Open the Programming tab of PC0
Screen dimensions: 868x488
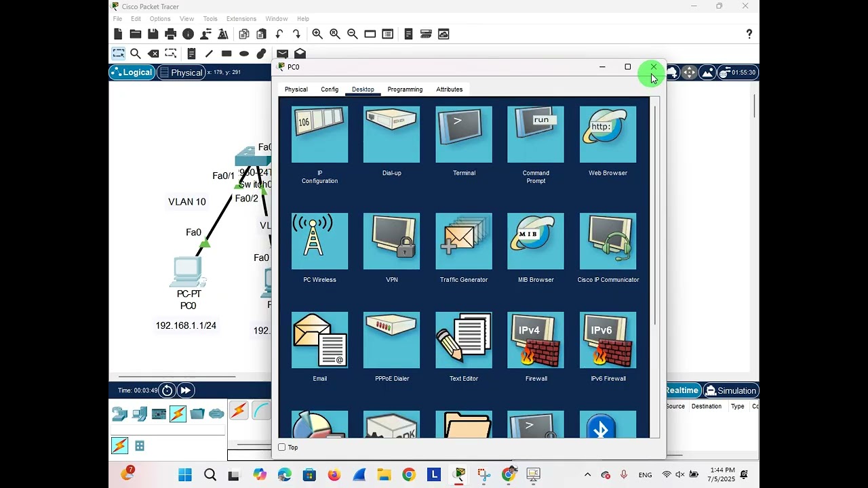pos(405,89)
